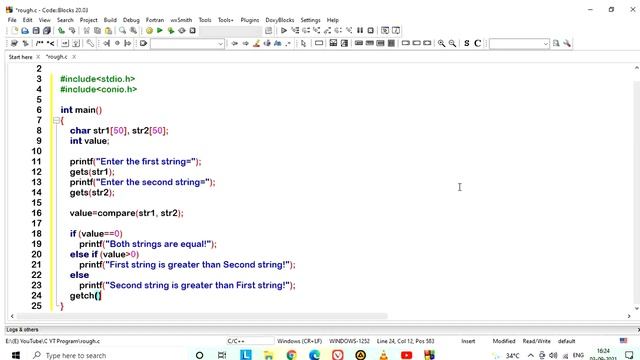This screenshot has width=640, height=360.
Task: Open the search text dropdown
Action: coord(519,43)
